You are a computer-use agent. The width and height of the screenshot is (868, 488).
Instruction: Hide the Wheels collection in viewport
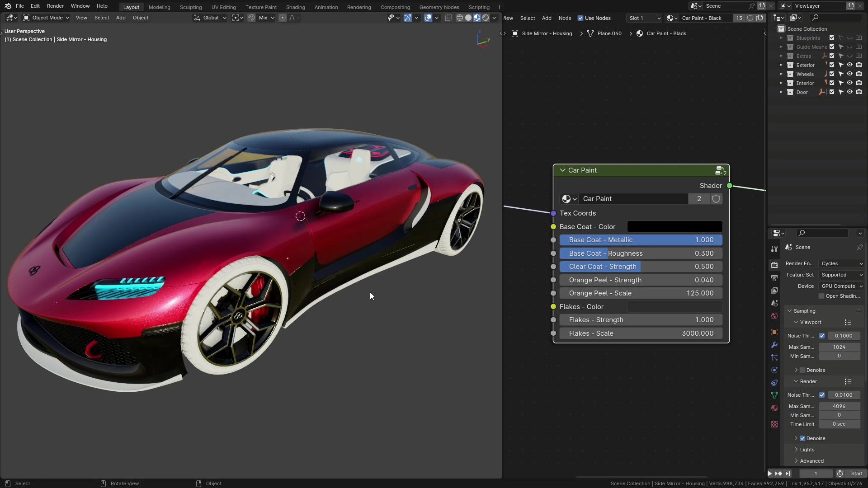coord(849,74)
